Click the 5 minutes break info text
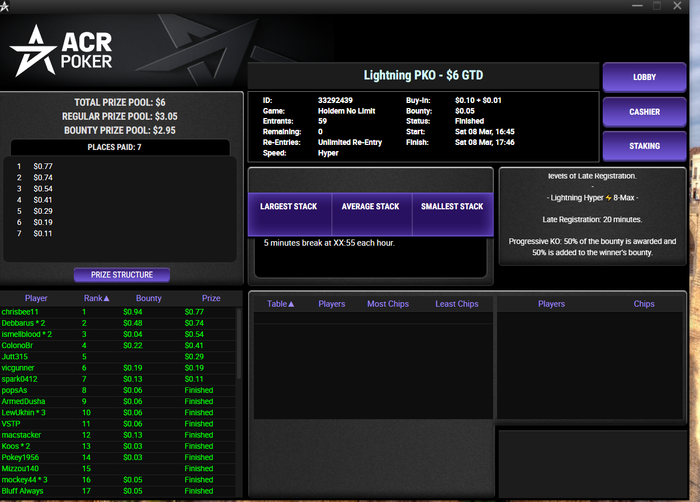Viewport: 700px width, 502px height. coord(329,243)
